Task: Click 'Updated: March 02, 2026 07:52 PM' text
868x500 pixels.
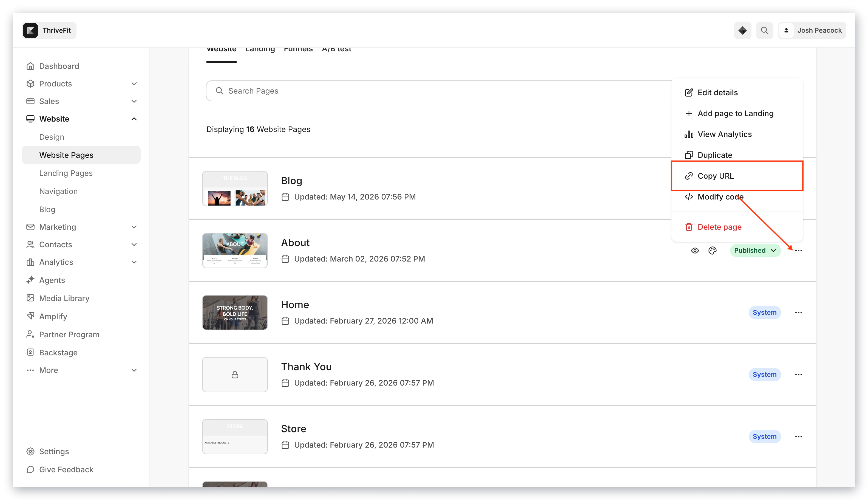Action: (x=359, y=259)
